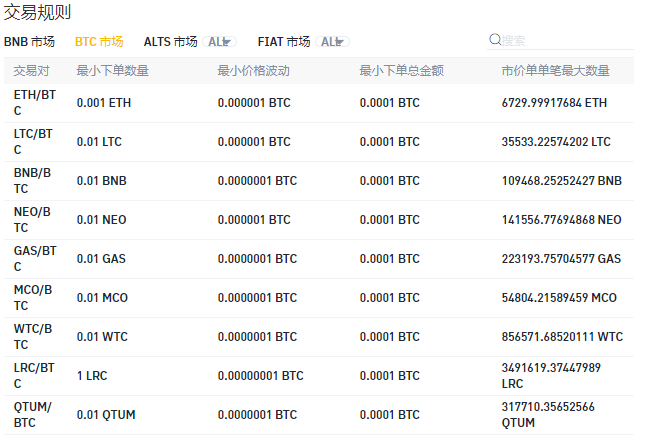Open the MCO/BTC trading pair
645x437 pixels.
coord(35,298)
